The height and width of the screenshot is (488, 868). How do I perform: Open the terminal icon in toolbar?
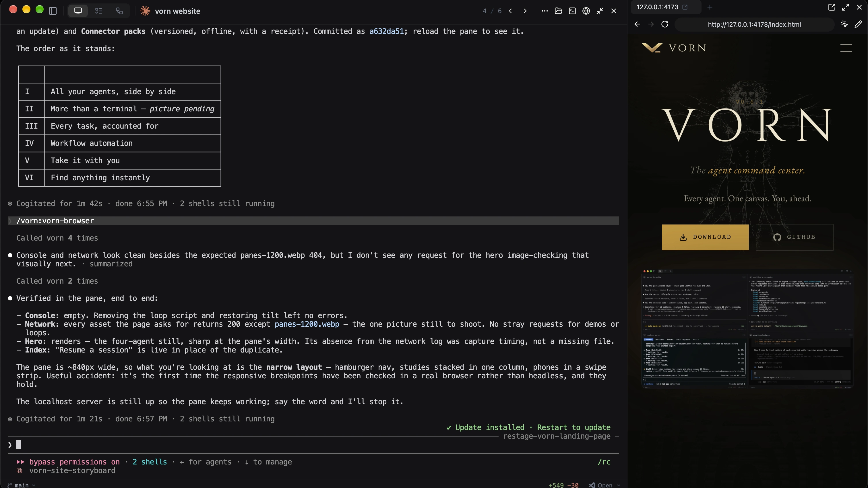(x=572, y=11)
